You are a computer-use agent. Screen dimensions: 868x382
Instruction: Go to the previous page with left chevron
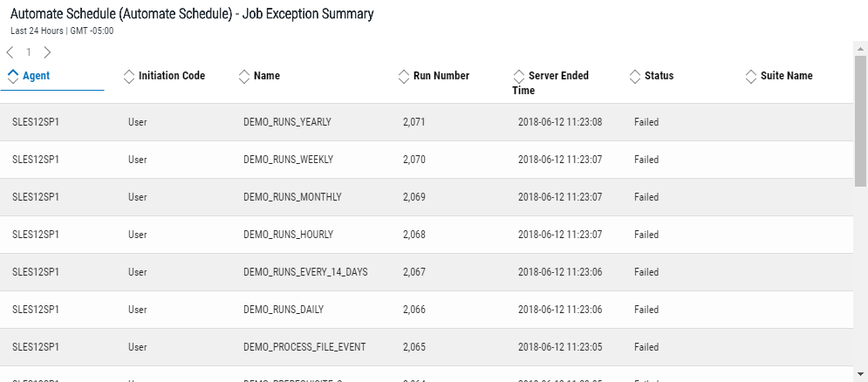click(10, 52)
